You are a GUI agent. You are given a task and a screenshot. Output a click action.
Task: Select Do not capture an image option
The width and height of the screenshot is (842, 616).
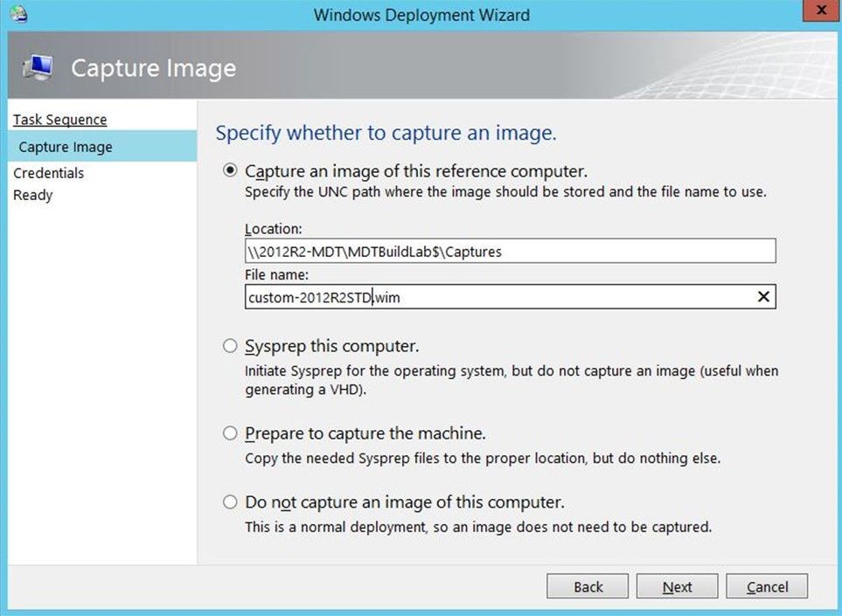(230, 502)
